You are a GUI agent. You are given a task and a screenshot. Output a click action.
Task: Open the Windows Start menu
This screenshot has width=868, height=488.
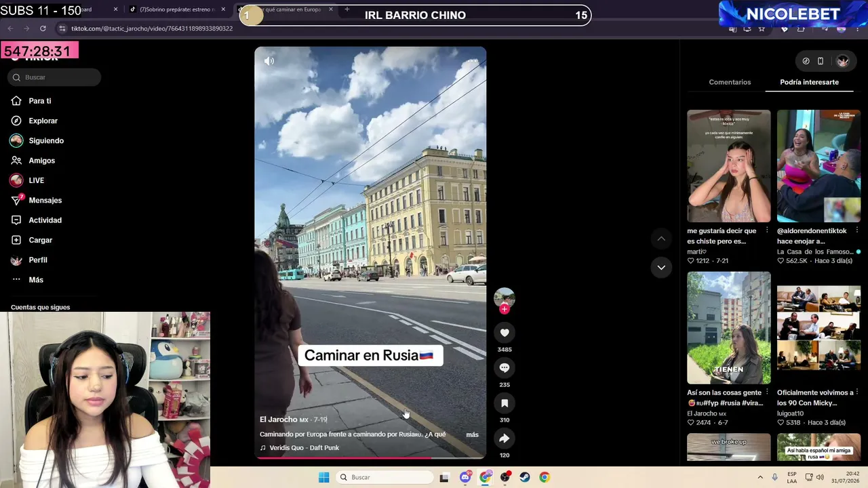(324, 477)
